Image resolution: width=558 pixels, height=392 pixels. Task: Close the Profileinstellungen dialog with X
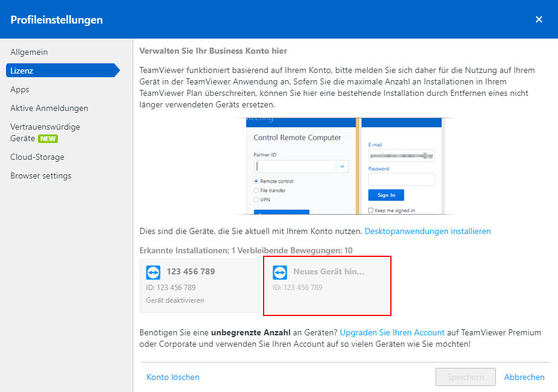539,19
